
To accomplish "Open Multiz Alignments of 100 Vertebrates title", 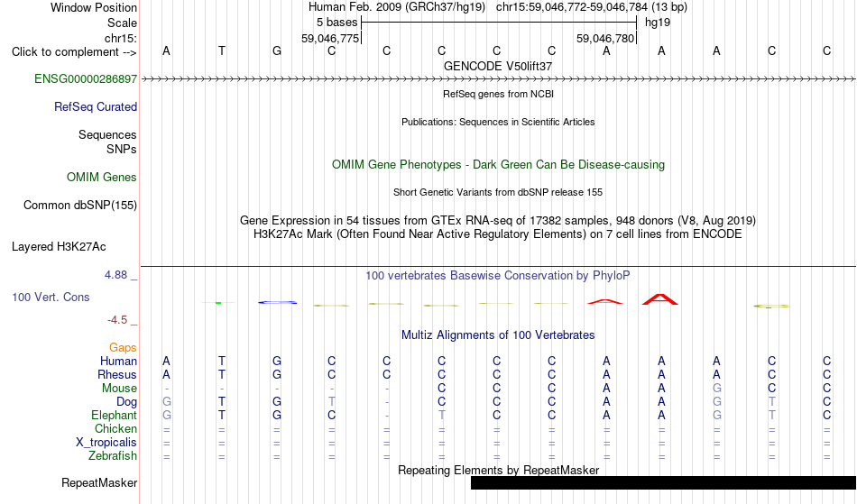I will tap(498, 335).
